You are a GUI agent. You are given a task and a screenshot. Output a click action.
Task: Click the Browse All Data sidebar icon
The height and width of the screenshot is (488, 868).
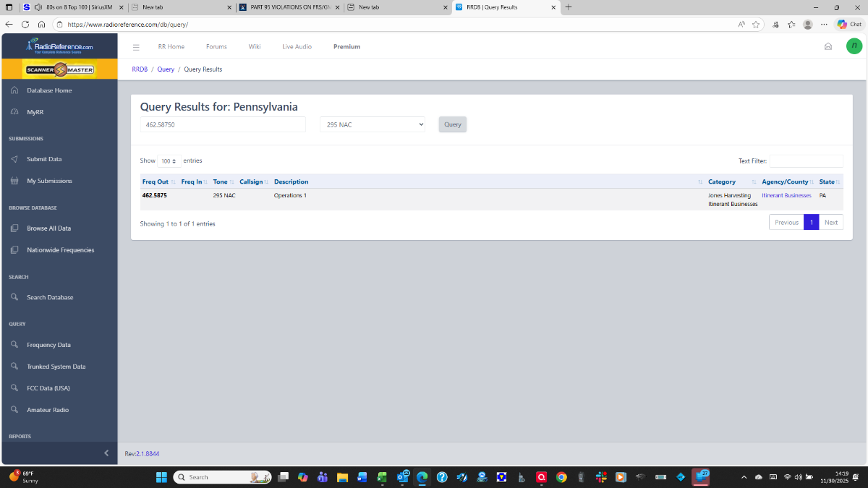point(14,228)
